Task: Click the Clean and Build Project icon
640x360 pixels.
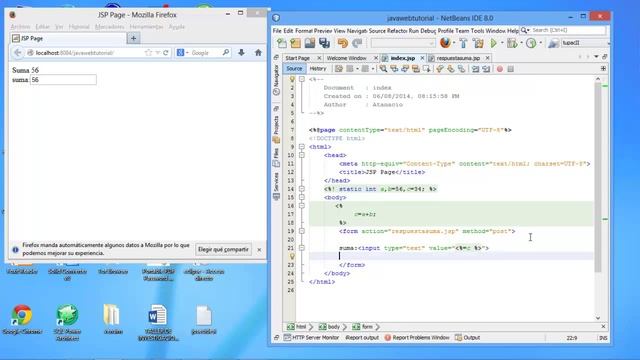Action: (x=478, y=43)
